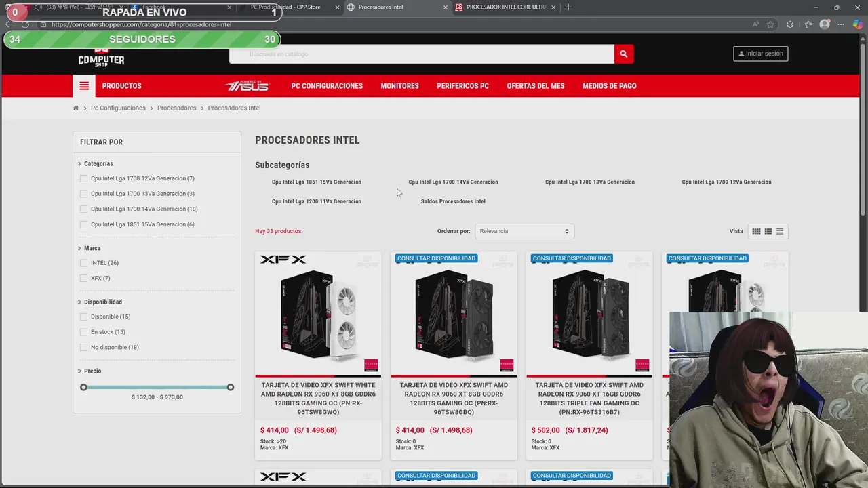
Task: Open the favorites list icon
Action: [x=808, y=24]
